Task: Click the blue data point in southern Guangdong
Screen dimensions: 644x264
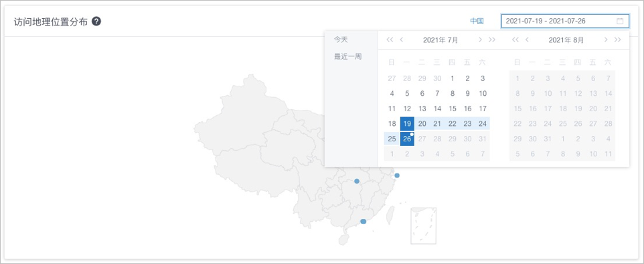Action: point(363,222)
